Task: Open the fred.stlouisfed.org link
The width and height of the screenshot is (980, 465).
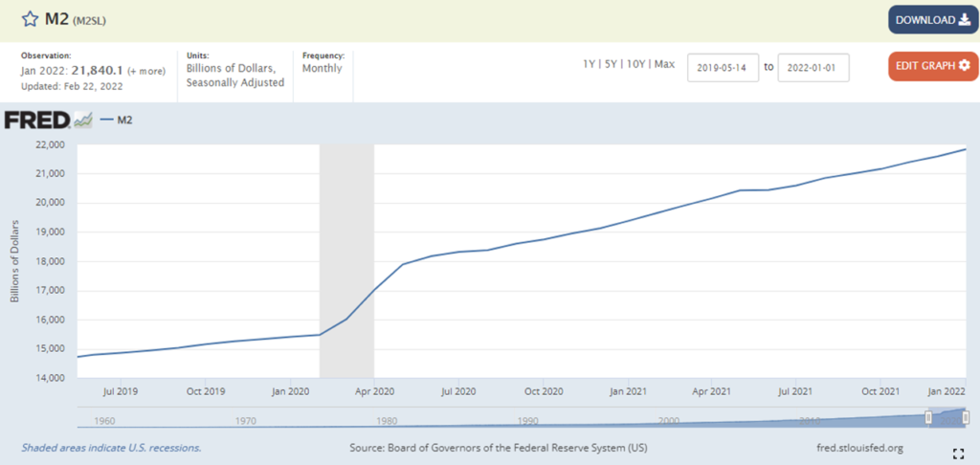Action: click(856, 448)
